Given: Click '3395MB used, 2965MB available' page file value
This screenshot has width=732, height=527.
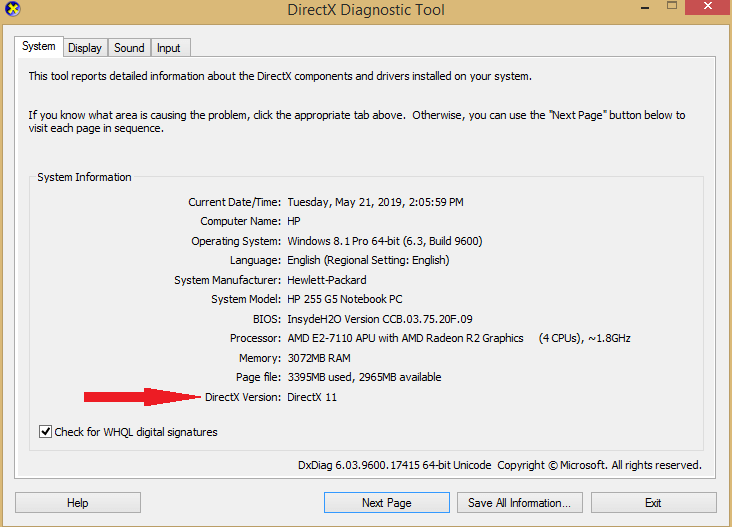Looking at the screenshot, I should click(x=364, y=377).
